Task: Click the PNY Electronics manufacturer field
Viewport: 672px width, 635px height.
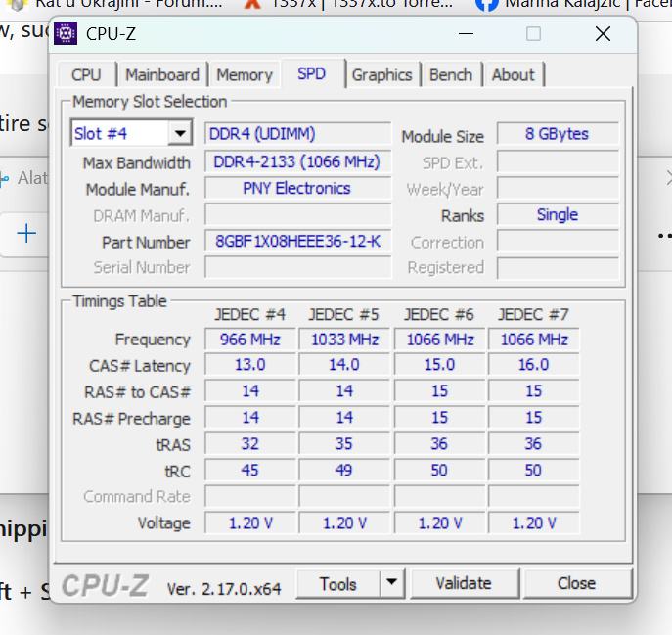Action: coord(298,188)
